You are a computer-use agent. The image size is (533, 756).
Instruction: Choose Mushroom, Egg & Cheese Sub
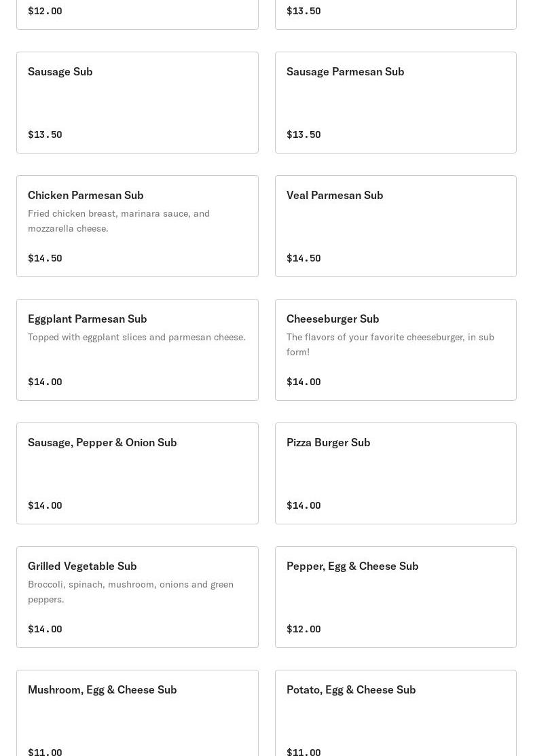137,713
